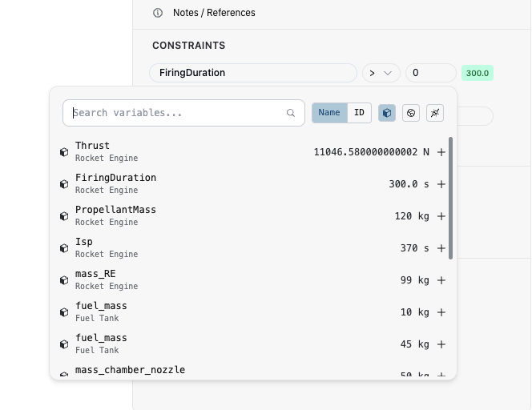Select FiringDuration in the variable list

(115, 178)
